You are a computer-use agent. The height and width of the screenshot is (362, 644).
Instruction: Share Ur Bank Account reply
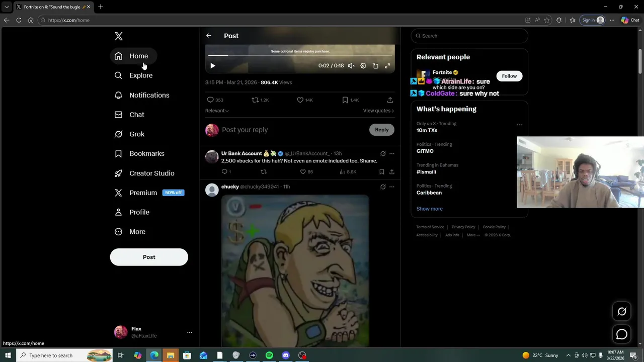tap(392, 172)
